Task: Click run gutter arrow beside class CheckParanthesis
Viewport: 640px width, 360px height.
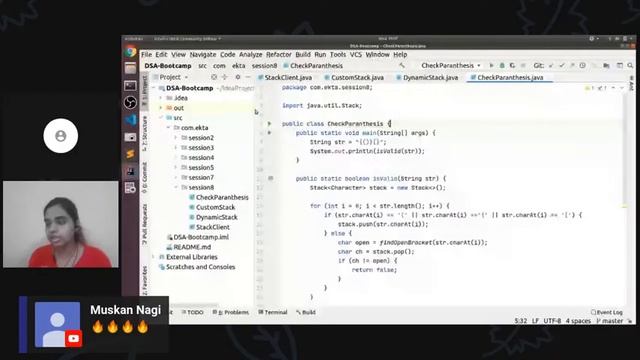Action: 269,123
